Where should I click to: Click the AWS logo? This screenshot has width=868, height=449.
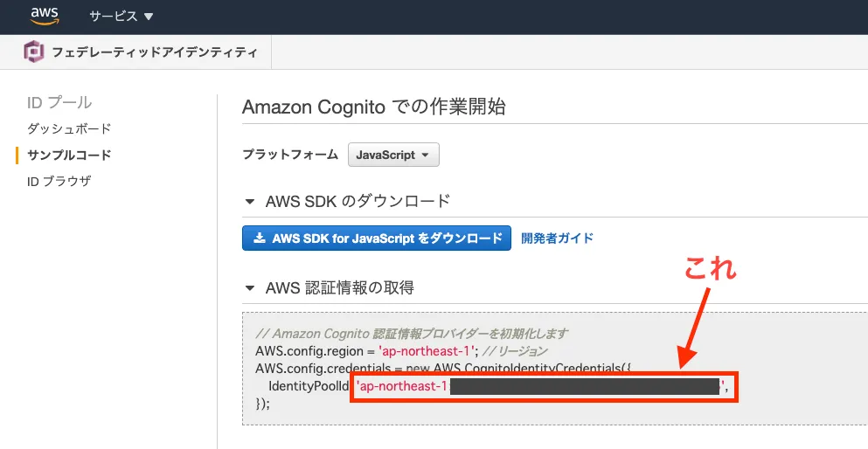tap(44, 16)
